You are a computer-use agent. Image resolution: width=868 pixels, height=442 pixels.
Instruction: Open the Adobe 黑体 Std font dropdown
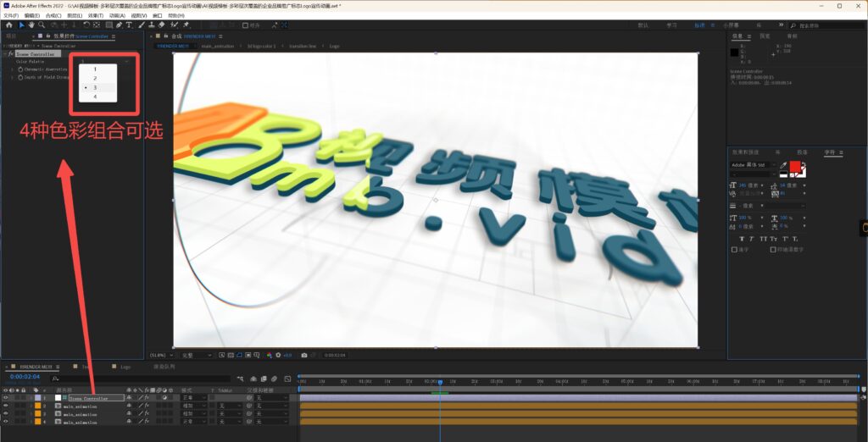coord(751,164)
